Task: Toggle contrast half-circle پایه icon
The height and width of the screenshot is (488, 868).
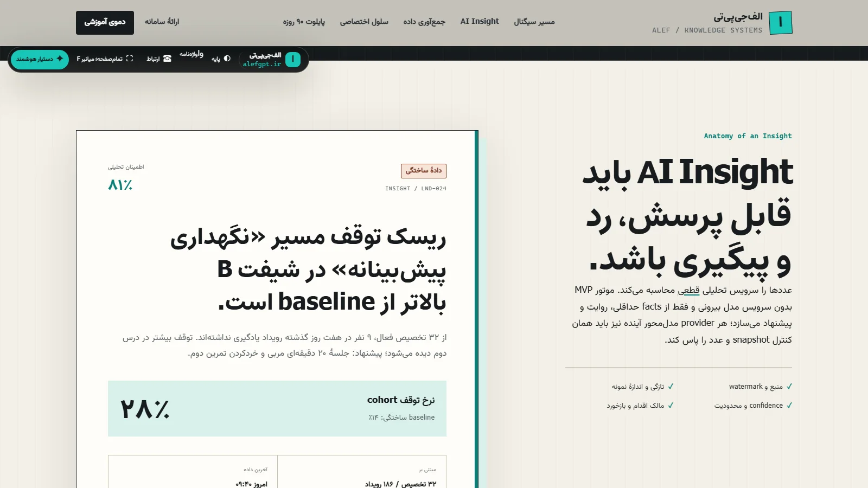Action: coord(227,59)
